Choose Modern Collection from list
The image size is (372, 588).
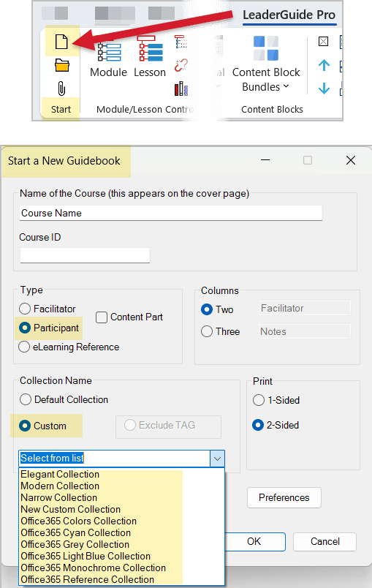coord(60,486)
